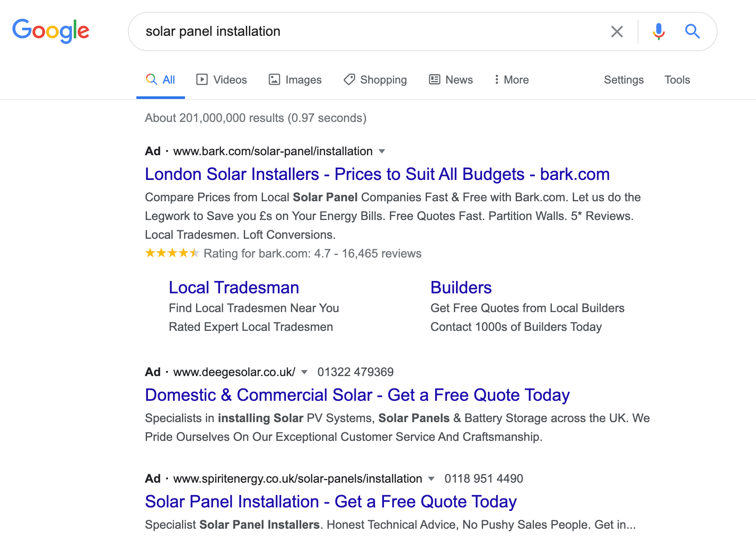Image resolution: width=756 pixels, height=556 pixels.
Task: Click the Google logo
Action: pyautogui.click(x=51, y=31)
